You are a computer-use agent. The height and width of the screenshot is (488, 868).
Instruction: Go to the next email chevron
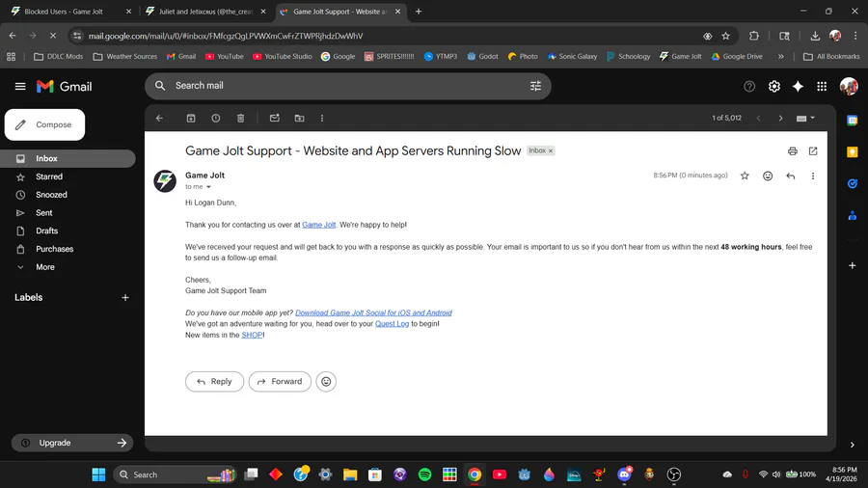point(780,118)
